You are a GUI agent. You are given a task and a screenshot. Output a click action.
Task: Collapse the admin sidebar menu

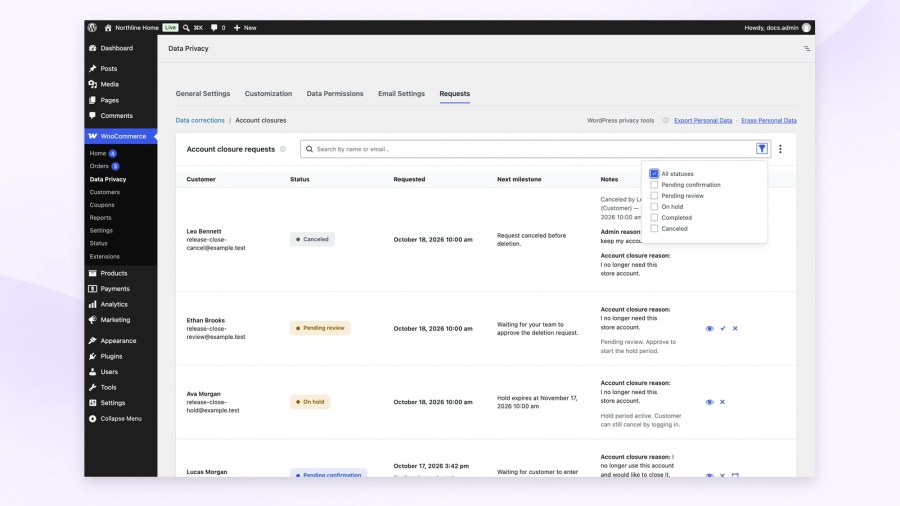coord(121,418)
